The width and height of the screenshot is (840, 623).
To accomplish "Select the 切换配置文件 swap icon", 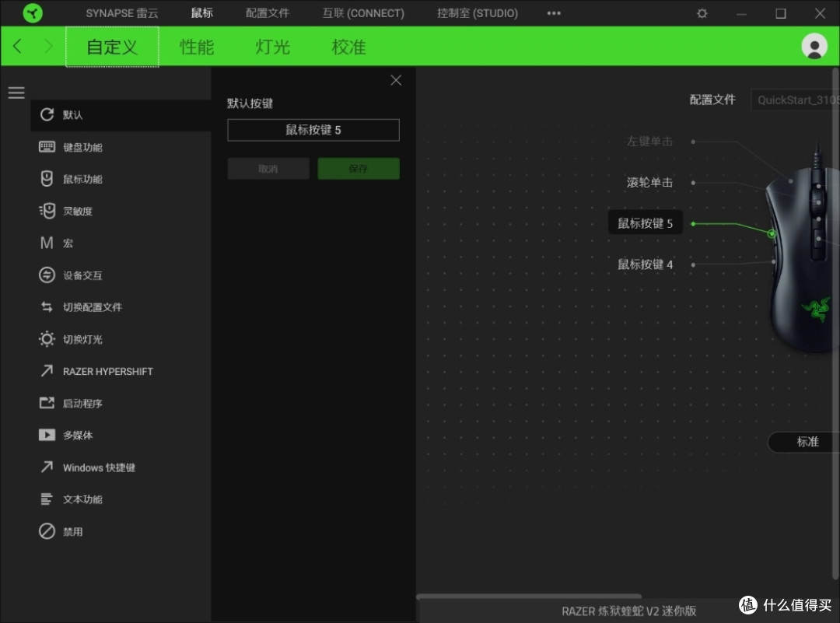I will 47,307.
